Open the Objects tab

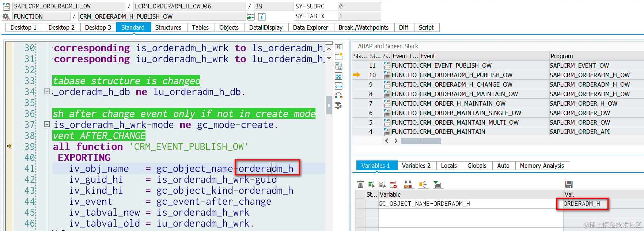click(x=229, y=27)
